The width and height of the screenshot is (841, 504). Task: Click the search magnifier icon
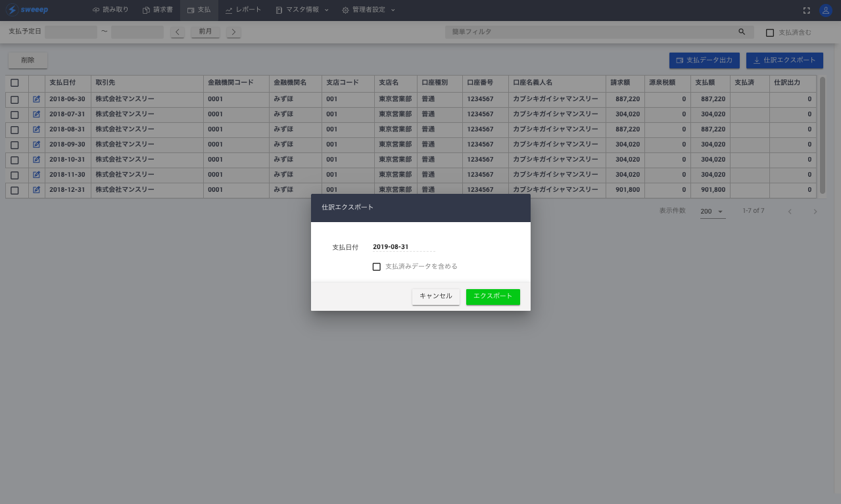click(742, 32)
